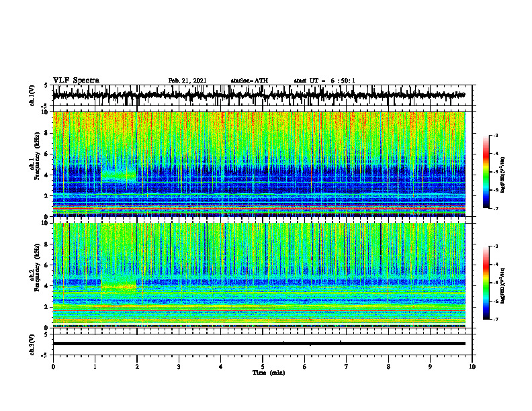The image size is (532, 411).
Task: Click the ch.1 frequency tick label "2"
Action: (47, 195)
